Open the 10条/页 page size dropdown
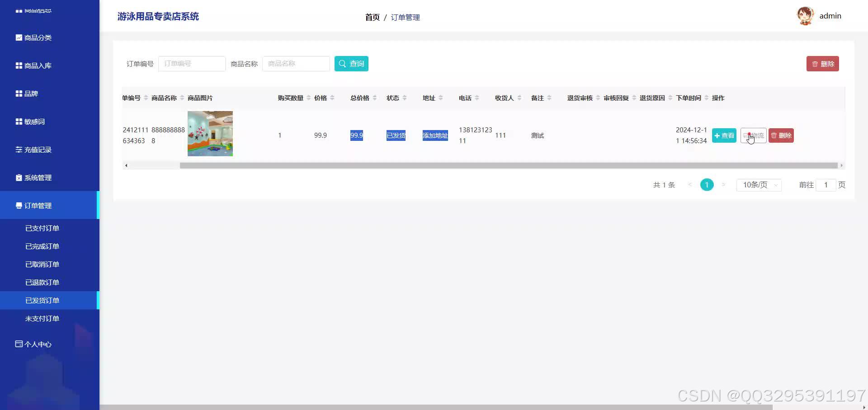The image size is (868, 410). 759,185
